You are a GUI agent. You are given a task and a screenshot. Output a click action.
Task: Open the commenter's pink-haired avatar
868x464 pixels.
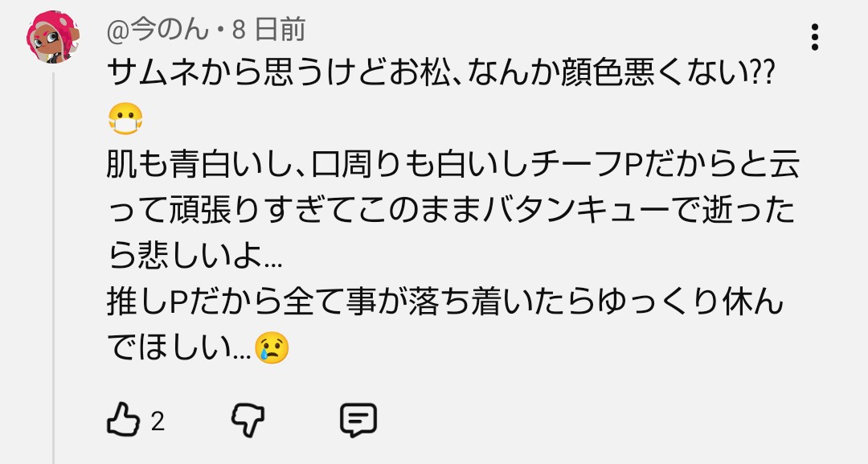click(x=52, y=36)
